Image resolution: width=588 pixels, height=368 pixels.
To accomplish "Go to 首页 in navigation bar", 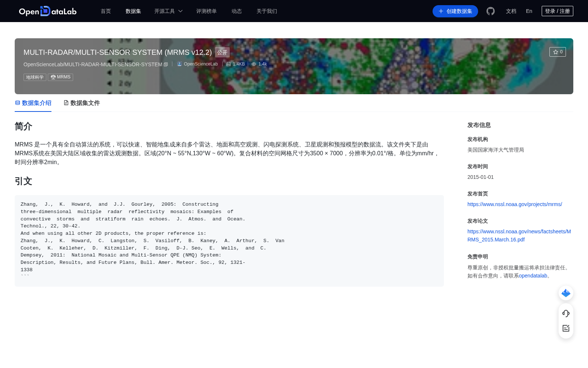I will pyautogui.click(x=106, y=11).
